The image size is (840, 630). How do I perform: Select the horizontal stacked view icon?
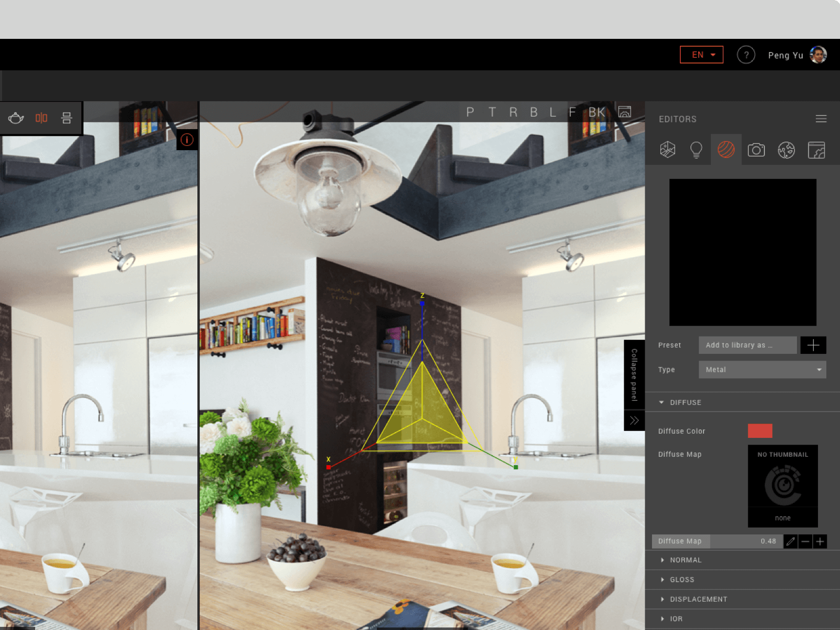[x=67, y=118]
